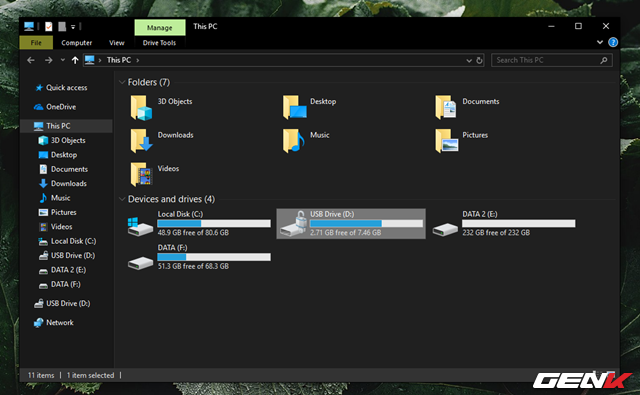640x395 pixels.
Task: Open Pictures in sidebar tree
Action: pyautogui.click(x=57, y=212)
